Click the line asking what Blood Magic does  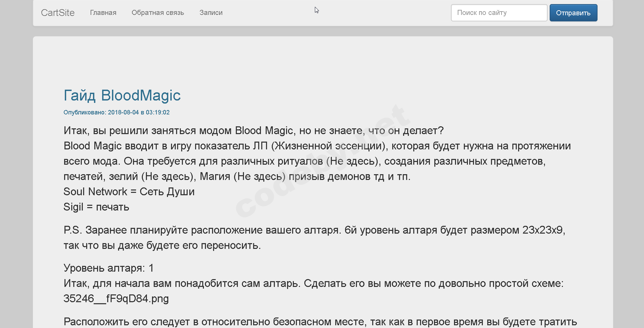click(x=253, y=130)
